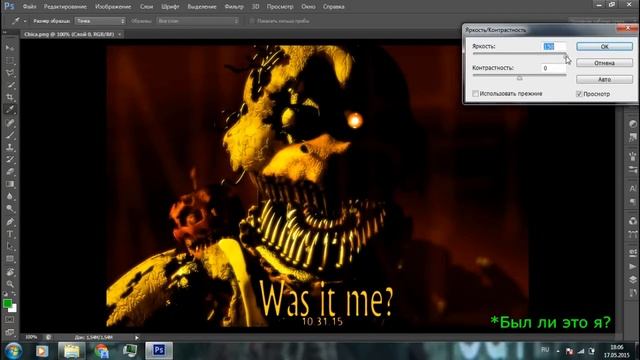Image resolution: width=640 pixels, height=360 pixels.
Task: Select the Rectangle shape tool
Action: pos(10,259)
